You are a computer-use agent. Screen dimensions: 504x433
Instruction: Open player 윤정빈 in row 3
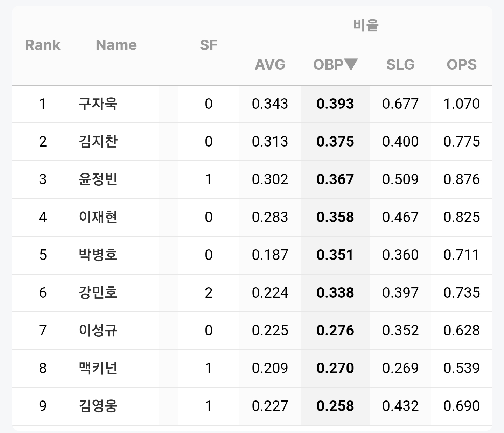[98, 179]
